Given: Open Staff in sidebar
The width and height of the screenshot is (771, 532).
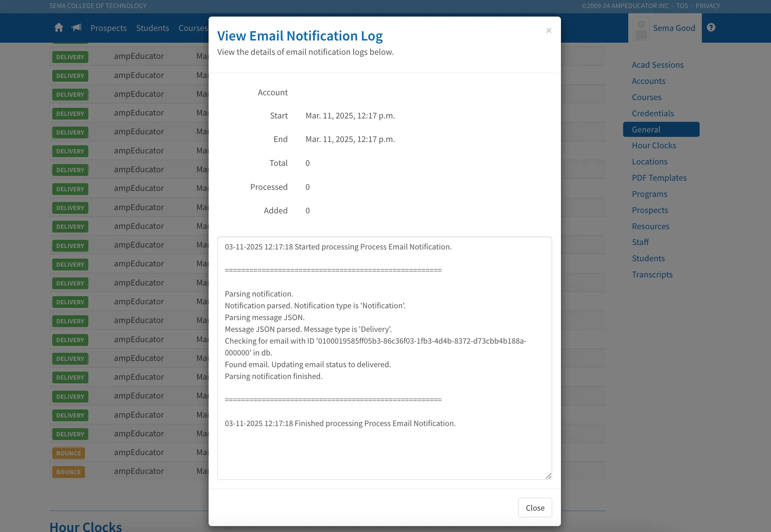Looking at the screenshot, I should point(640,242).
